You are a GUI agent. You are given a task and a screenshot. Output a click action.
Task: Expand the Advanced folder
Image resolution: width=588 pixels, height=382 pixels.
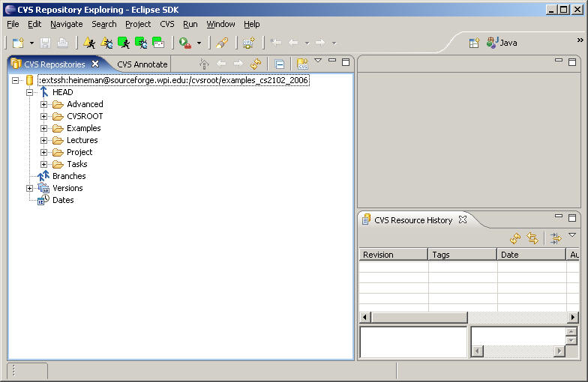pos(44,104)
